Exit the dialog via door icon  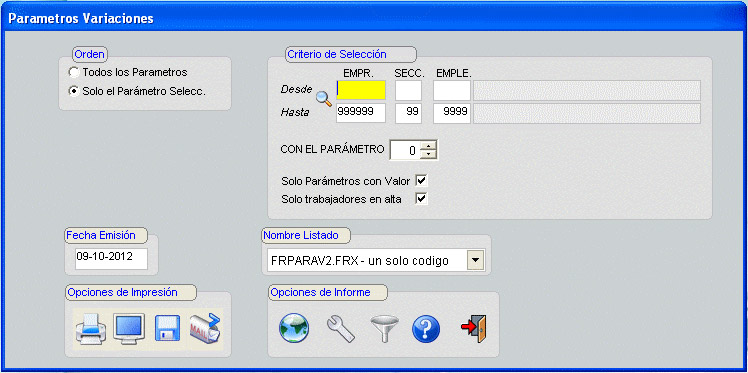474,329
